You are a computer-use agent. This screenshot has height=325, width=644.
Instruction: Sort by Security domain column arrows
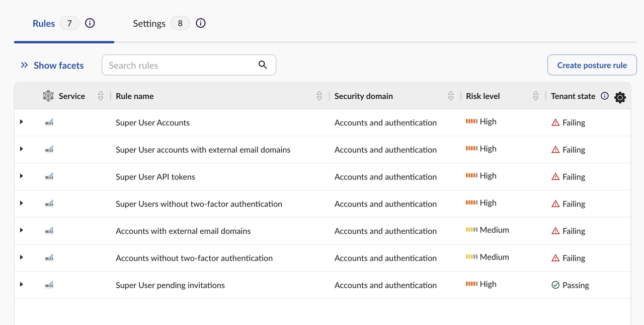point(451,96)
